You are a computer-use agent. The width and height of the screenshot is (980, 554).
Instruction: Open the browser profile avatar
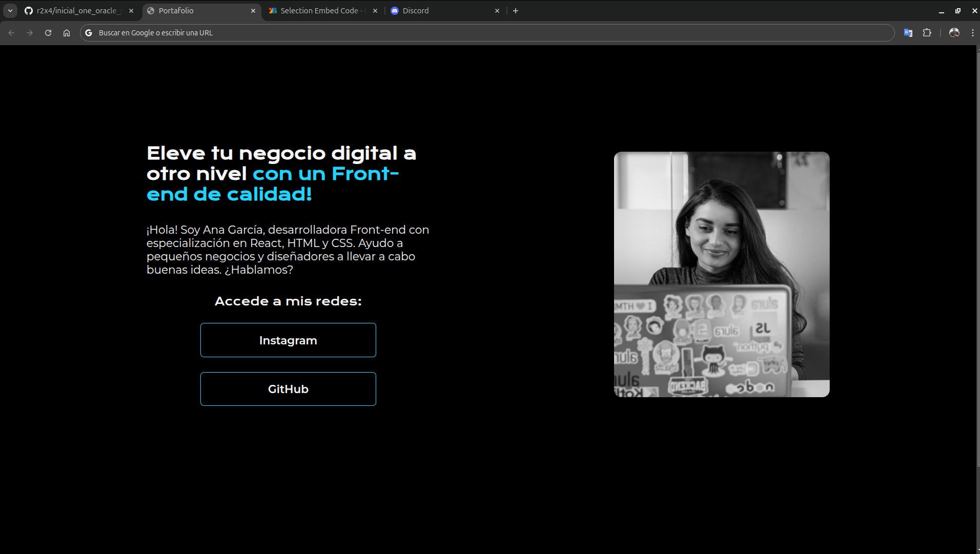pyautogui.click(x=954, y=33)
